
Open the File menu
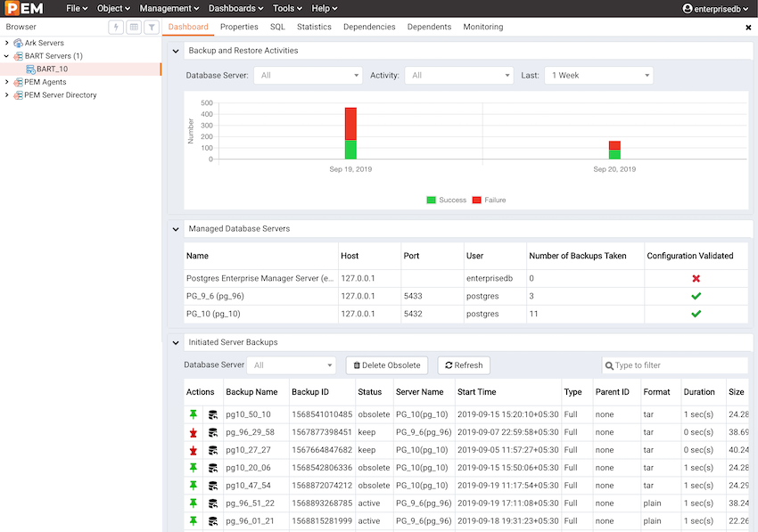(77, 8)
